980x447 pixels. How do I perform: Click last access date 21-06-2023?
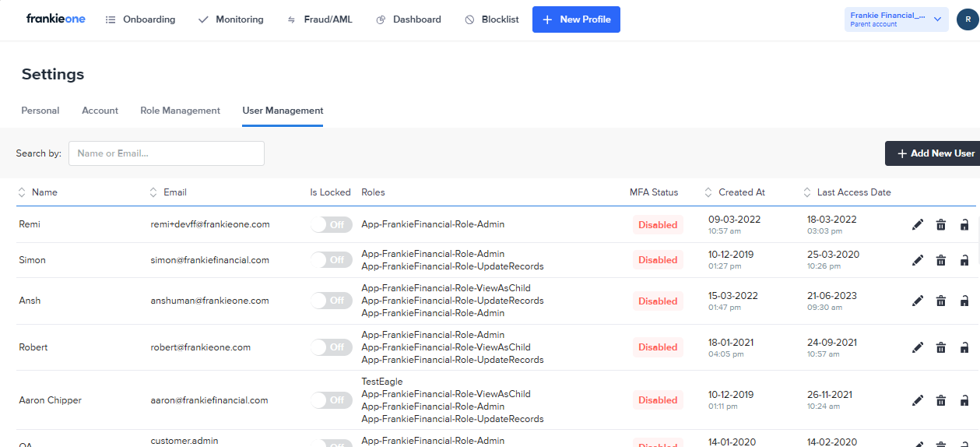point(832,295)
